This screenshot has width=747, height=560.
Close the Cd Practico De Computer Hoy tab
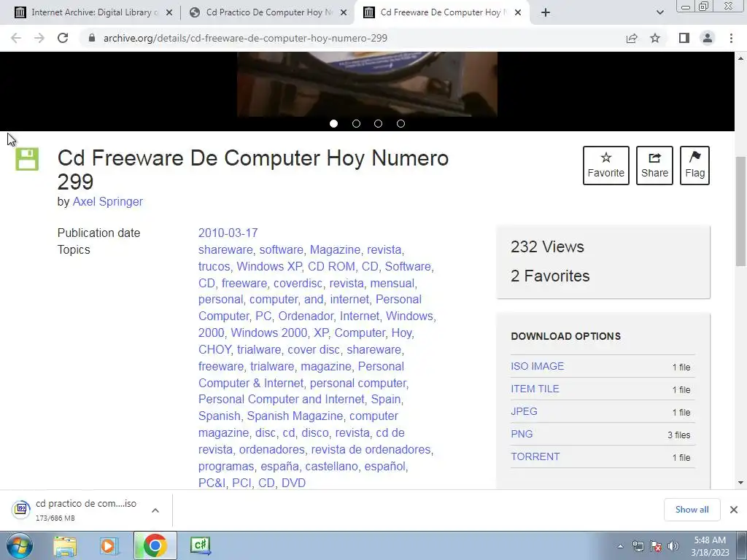(344, 12)
